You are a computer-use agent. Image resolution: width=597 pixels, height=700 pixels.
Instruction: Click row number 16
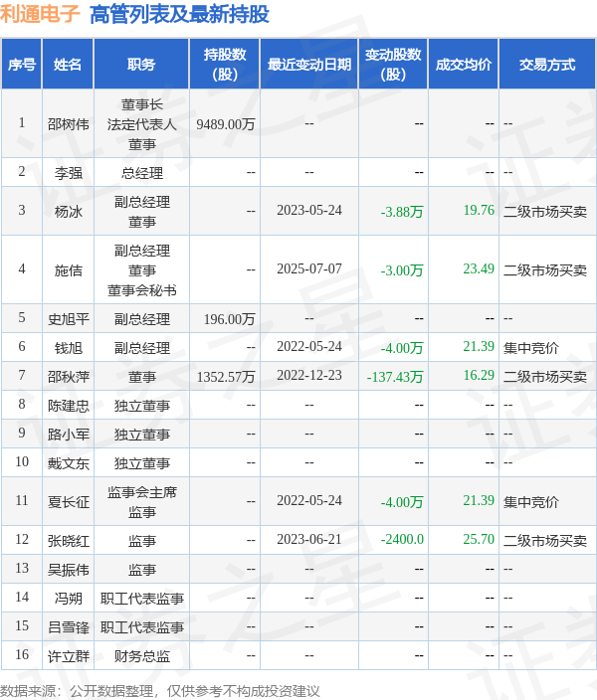tap(22, 654)
